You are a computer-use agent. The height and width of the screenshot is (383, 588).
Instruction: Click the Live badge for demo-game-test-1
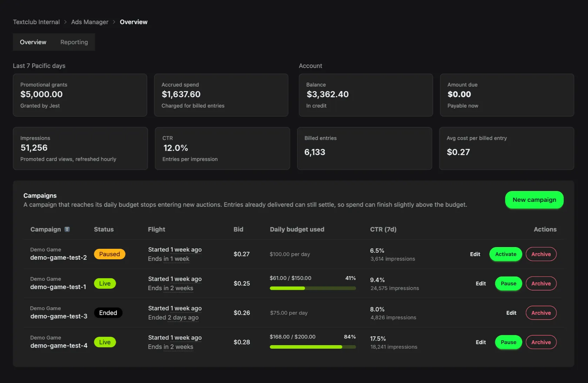(x=105, y=283)
